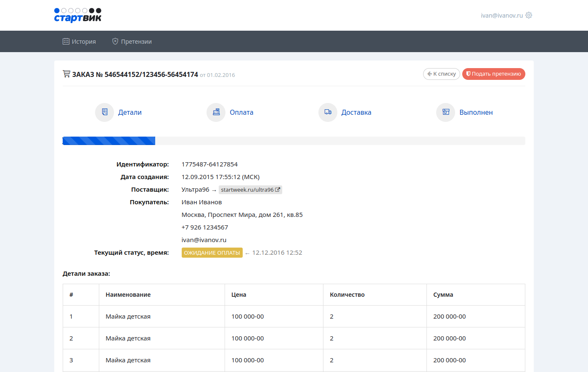Open the Претензии menu item
Screen dimensions: 588x372
click(x=132, y=42)
